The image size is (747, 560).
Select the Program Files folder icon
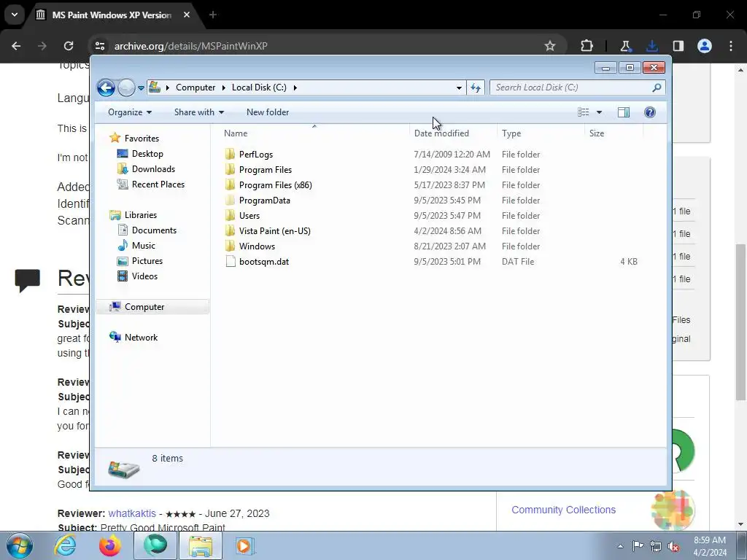tap(230, 169)
